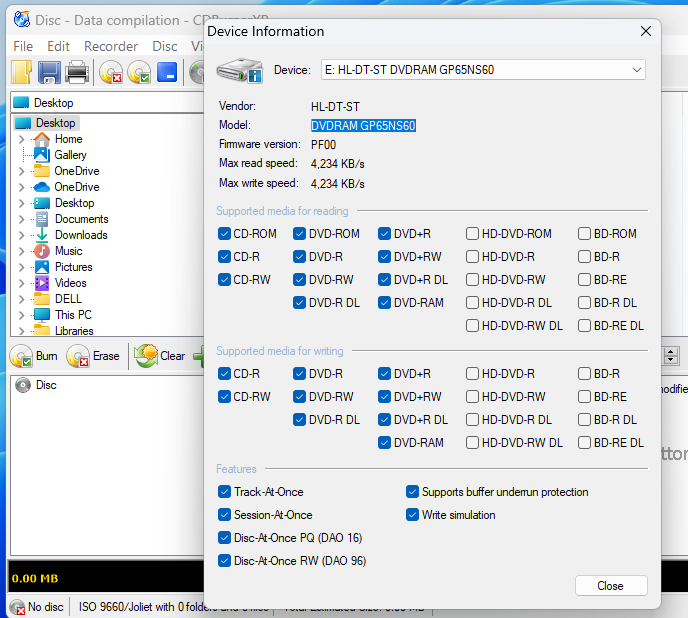Select This PC in the tree
688x618 pixels.
(73, 315)
